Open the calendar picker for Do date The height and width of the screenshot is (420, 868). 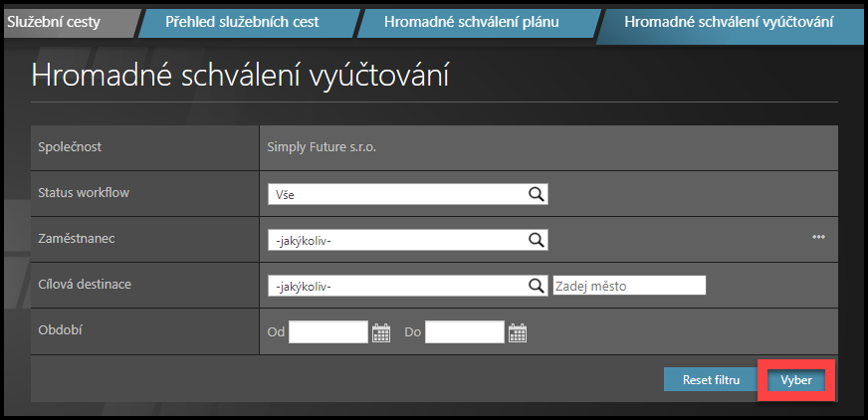tap(517, 332)
